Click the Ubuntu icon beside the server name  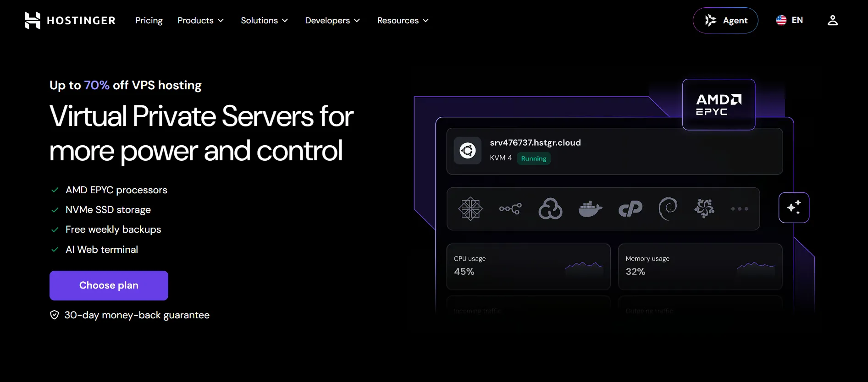click(x=468, y=150)
